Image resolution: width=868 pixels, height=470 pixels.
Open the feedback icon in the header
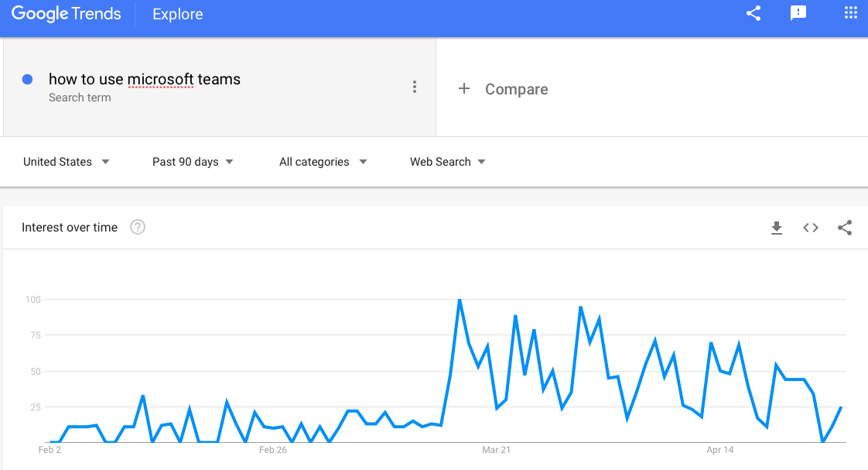(798, 13)
